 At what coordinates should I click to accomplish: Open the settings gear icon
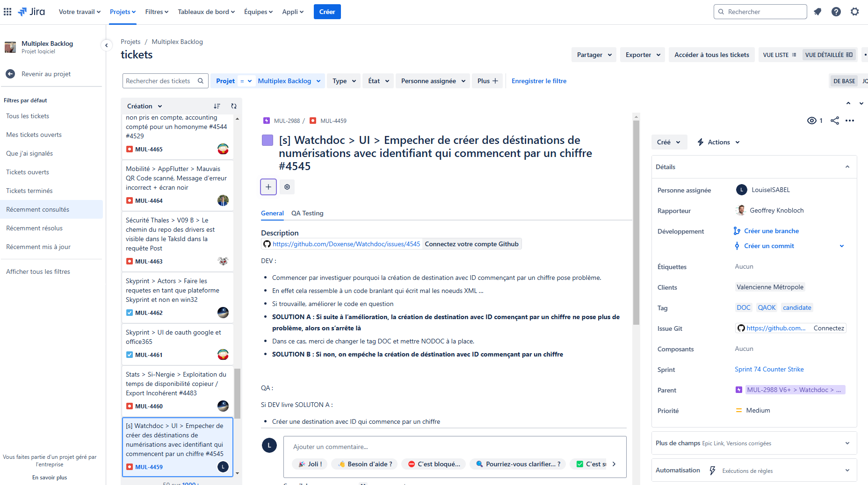[855, 12]
